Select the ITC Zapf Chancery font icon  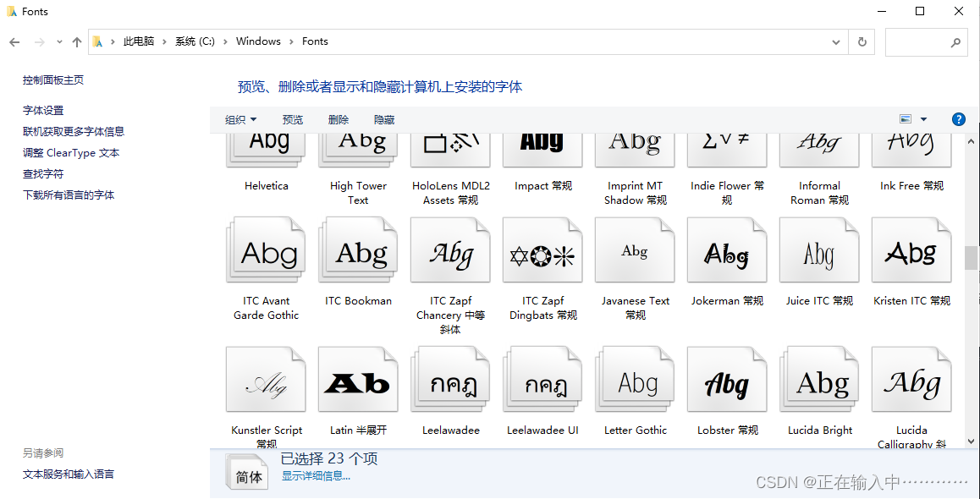(450, 249)
